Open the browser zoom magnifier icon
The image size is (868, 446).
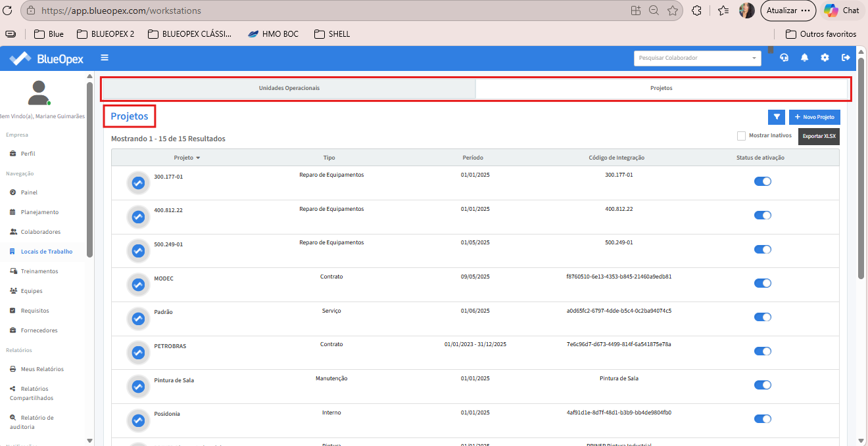(654, 11)
